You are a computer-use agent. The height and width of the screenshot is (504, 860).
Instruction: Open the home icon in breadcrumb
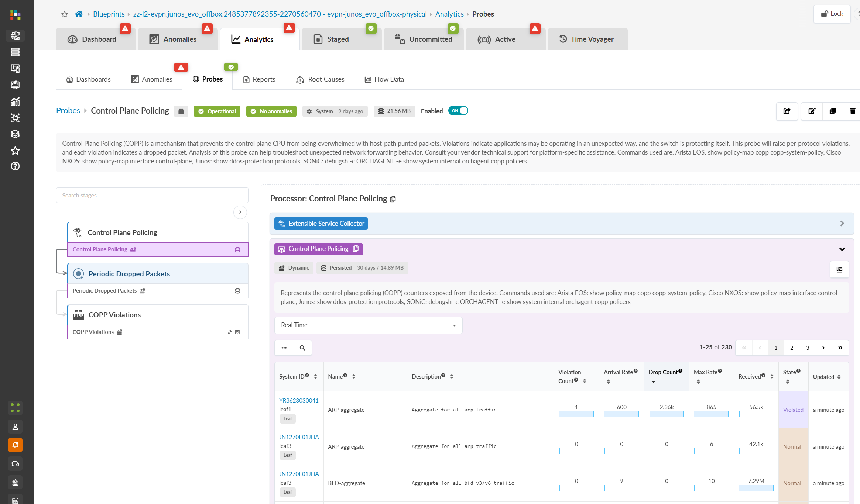pos(79,14)
